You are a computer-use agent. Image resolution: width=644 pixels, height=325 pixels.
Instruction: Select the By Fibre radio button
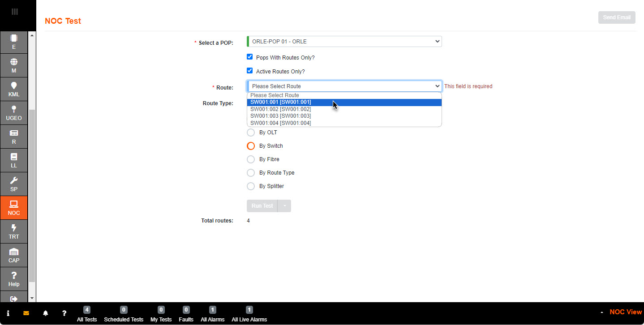coord(251,159)
